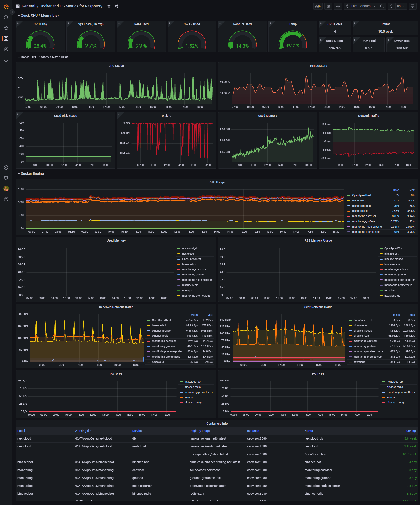Toggle nextcloud_db series in Used Memory legend
420x505 pixels.
coord(190,248)
